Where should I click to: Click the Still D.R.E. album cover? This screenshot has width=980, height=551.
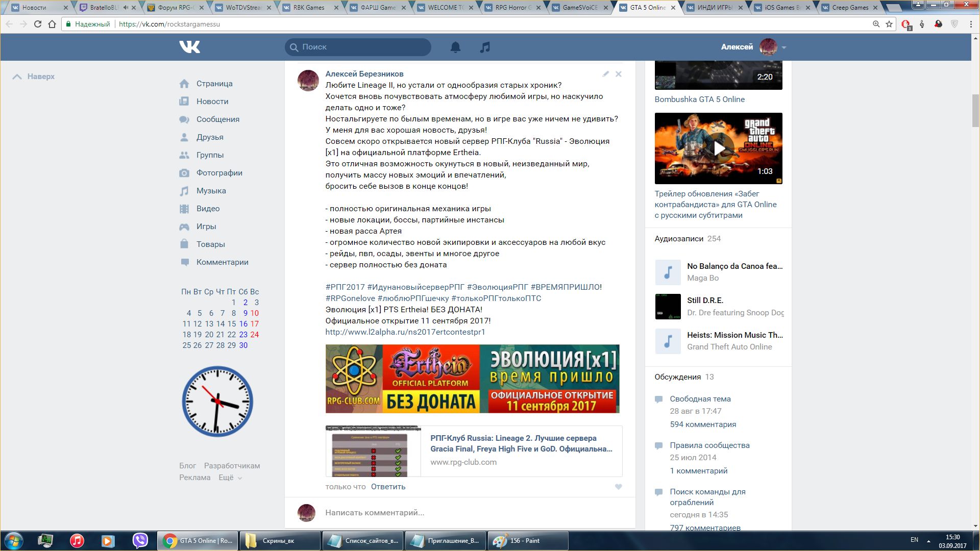click(x=668, y=307)
